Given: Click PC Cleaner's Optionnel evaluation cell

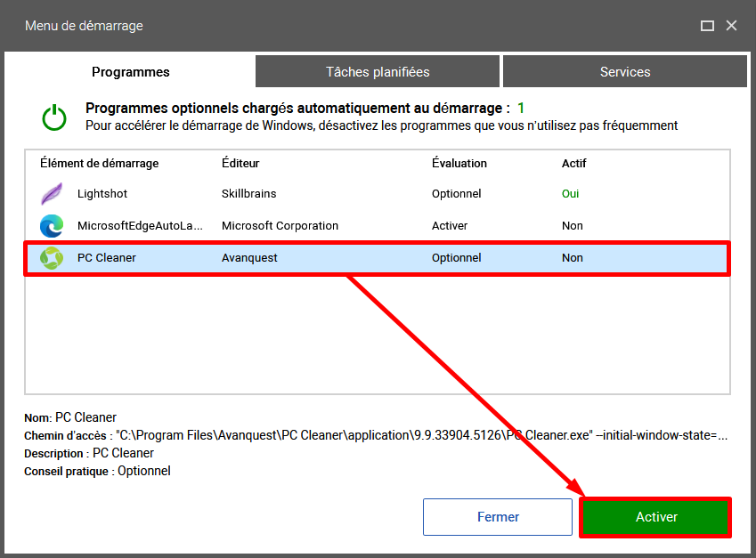Looking at the screenshot, I should click(456, 258).
